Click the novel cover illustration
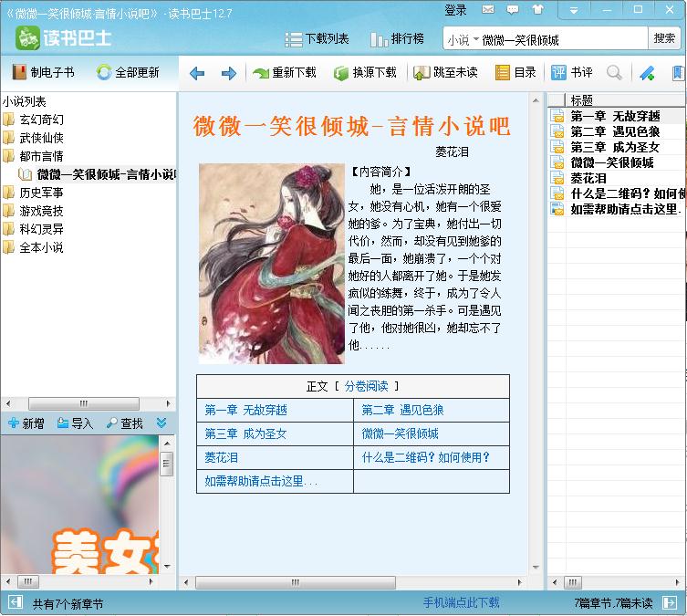The image size is (687, 616). point(272,264)
